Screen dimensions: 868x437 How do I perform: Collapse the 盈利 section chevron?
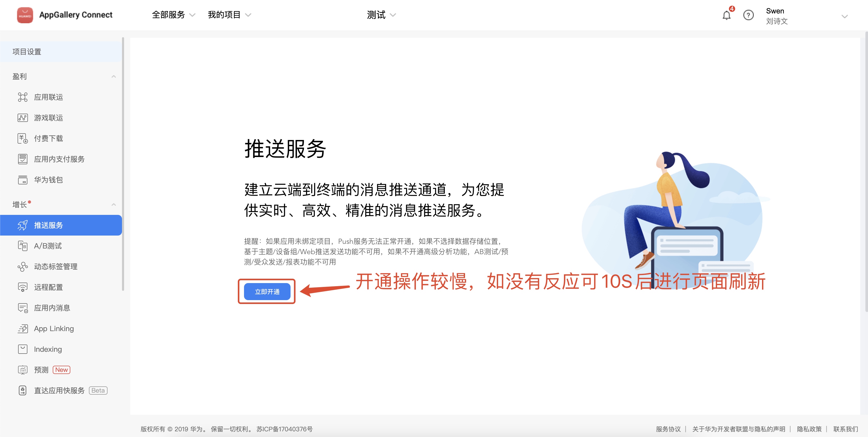(113, 77)
